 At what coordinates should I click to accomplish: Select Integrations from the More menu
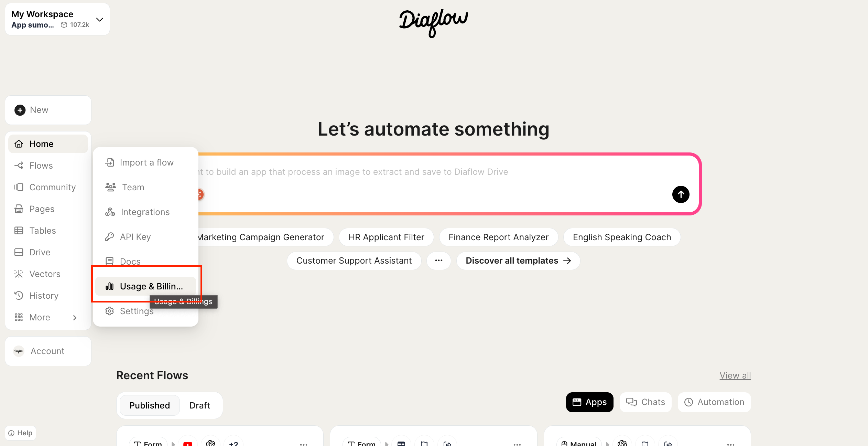click(145, 212)
